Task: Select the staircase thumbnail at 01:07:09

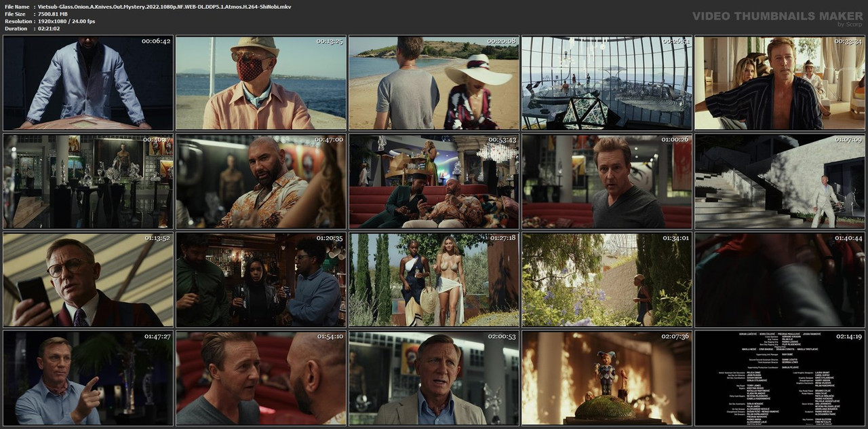Action: (x=780, y=181)
